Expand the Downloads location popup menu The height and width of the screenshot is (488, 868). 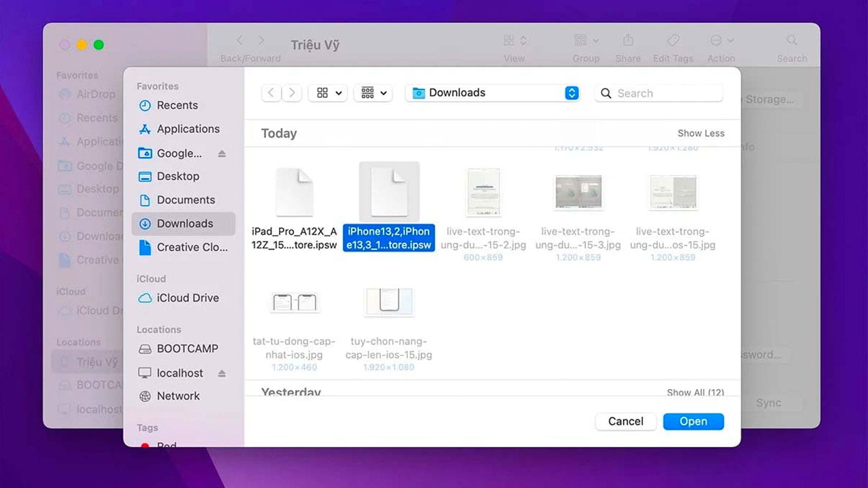tap(571, 93)
